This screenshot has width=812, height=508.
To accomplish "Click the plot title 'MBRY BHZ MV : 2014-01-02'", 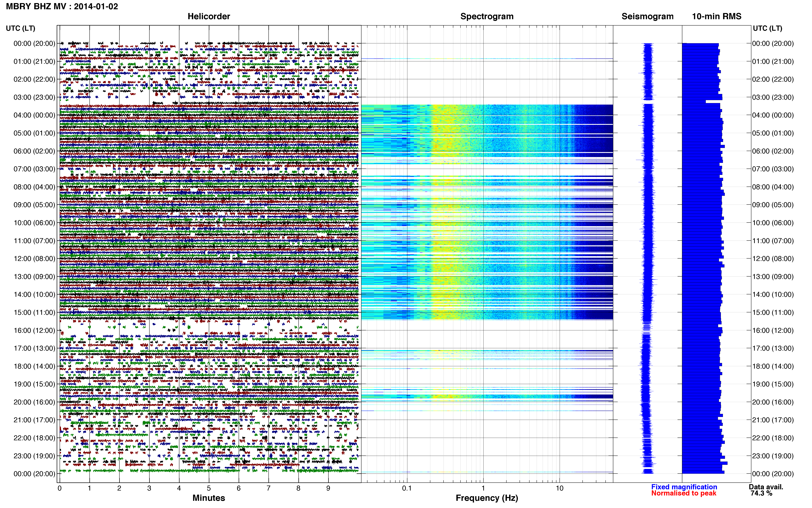I will tap(62, 6).
